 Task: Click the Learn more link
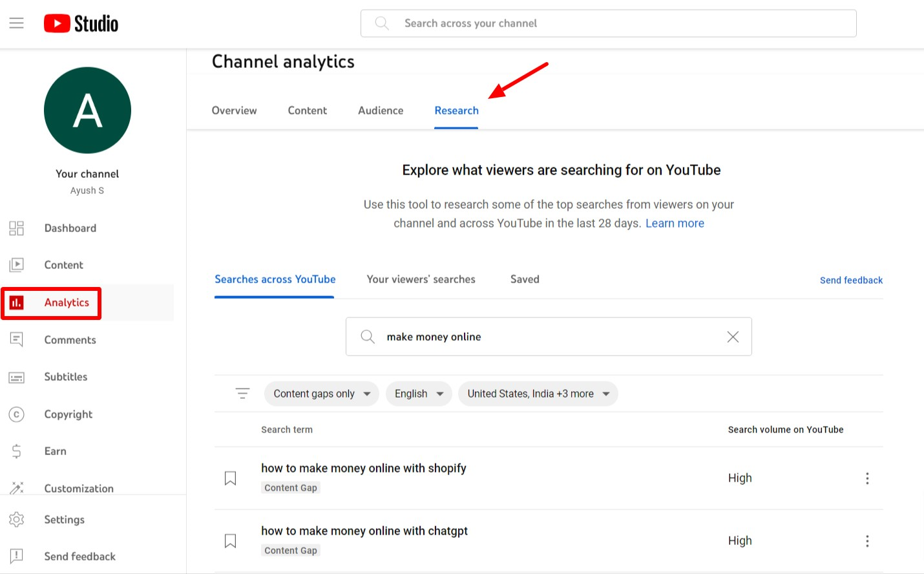pos(675,223)
